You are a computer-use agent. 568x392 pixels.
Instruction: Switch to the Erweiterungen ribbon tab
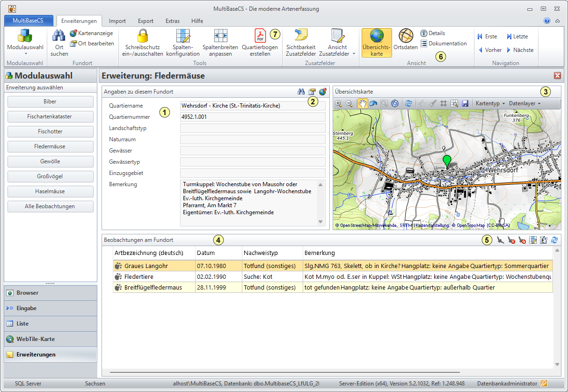pos(79,21)
